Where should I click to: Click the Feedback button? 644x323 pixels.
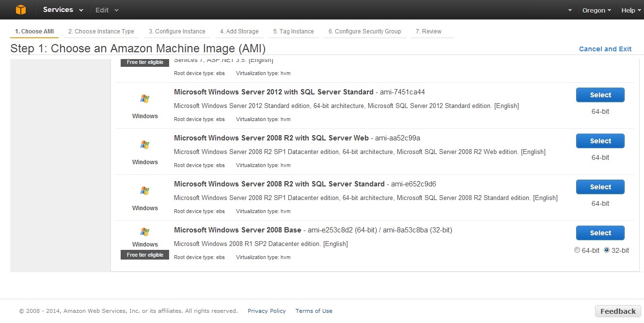click(618, 311)
